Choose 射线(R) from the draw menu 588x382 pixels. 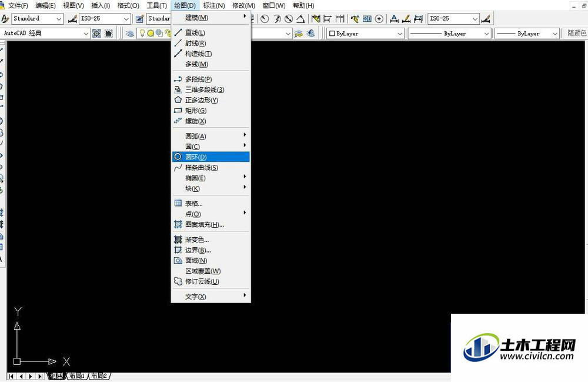(x=211, y=43)
